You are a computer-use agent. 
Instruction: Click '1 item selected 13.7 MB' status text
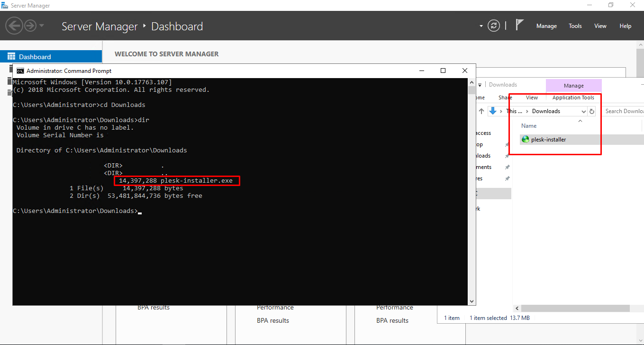coord(499,318)
